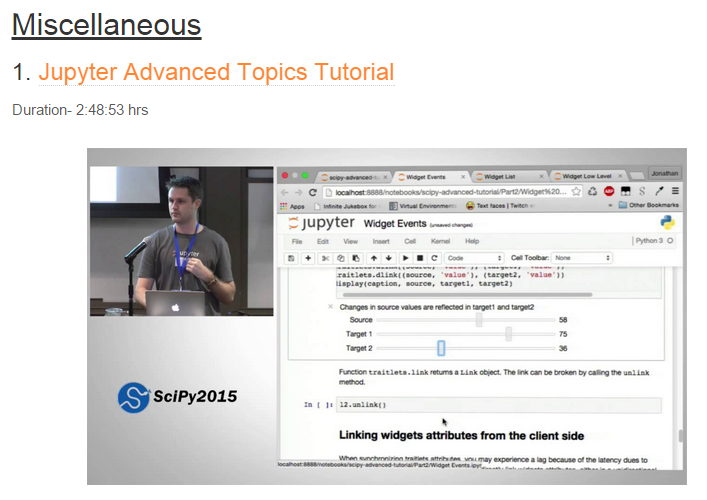Click the Infinite Jukebox bookmark
Viewport: 707px width, 500px height.
346,206
